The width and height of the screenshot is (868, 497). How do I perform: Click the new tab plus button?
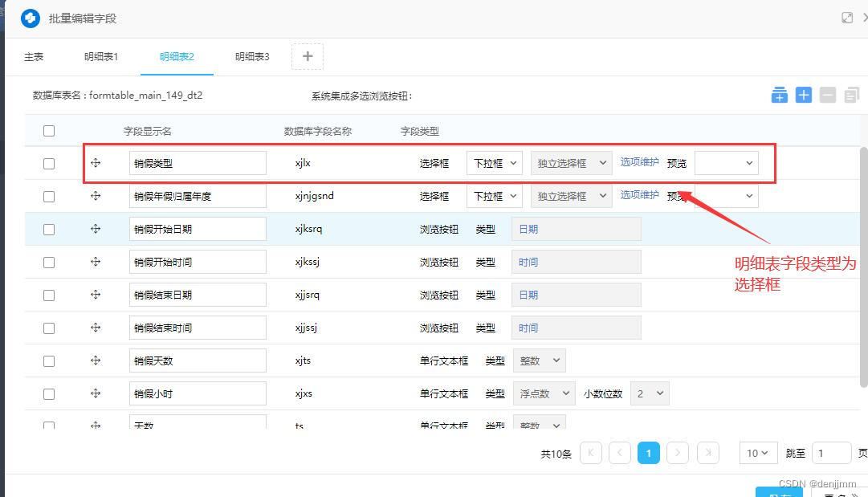pos(308,55)
